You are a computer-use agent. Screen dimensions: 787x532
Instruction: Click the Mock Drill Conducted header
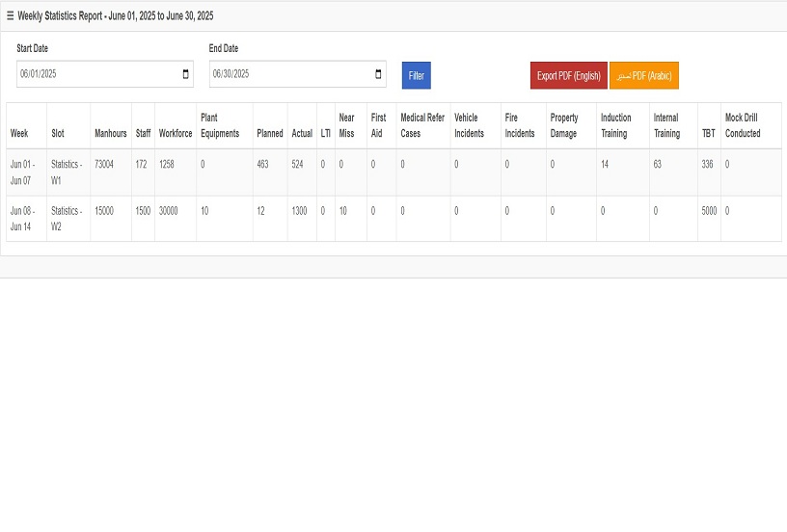pyautogui.click(x=743, y=125)
